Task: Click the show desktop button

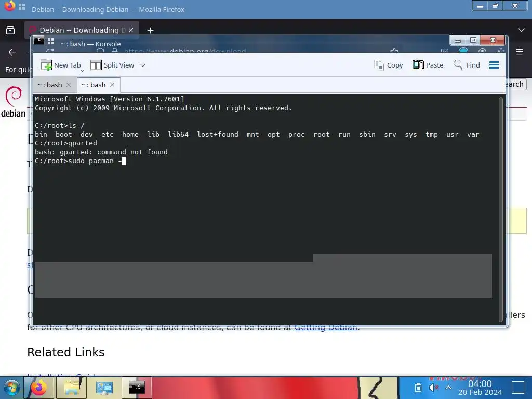Action: click(518, 388)
